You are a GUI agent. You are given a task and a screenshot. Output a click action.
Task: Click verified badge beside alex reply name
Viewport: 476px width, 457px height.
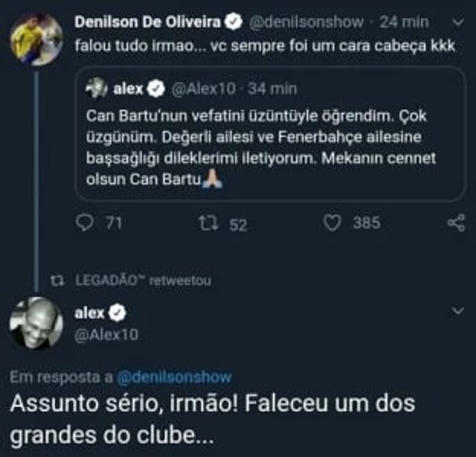118,313
